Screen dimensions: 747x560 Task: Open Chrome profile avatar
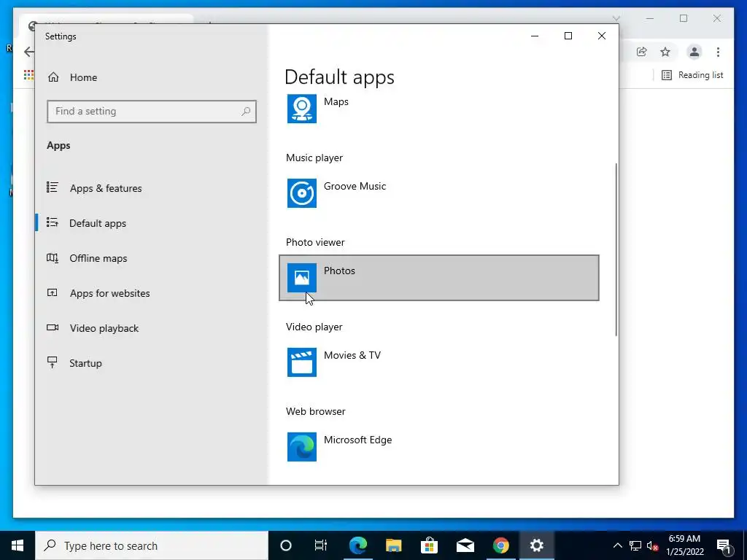[694, 52]
